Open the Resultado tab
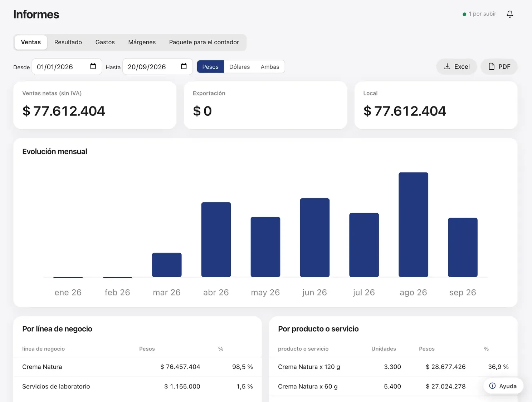Viewport: 532px width, 402px height. pyautogui.click(x=68, y=42)
